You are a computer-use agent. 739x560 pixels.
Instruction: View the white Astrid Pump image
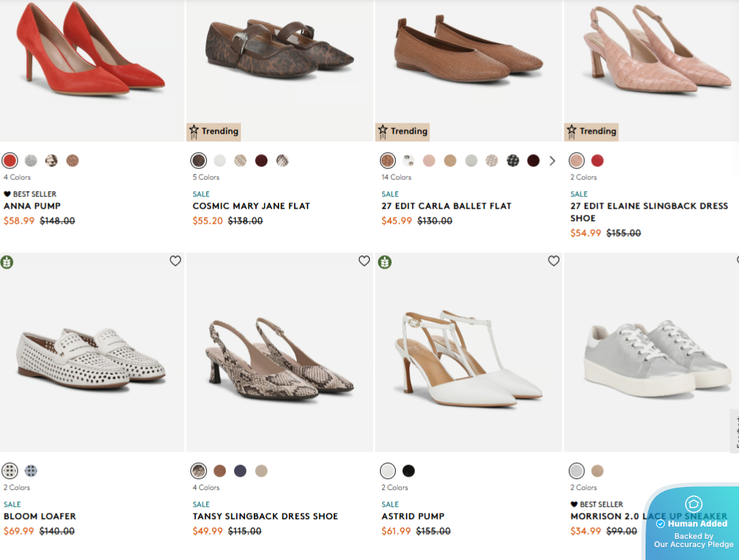pos(469,352)
